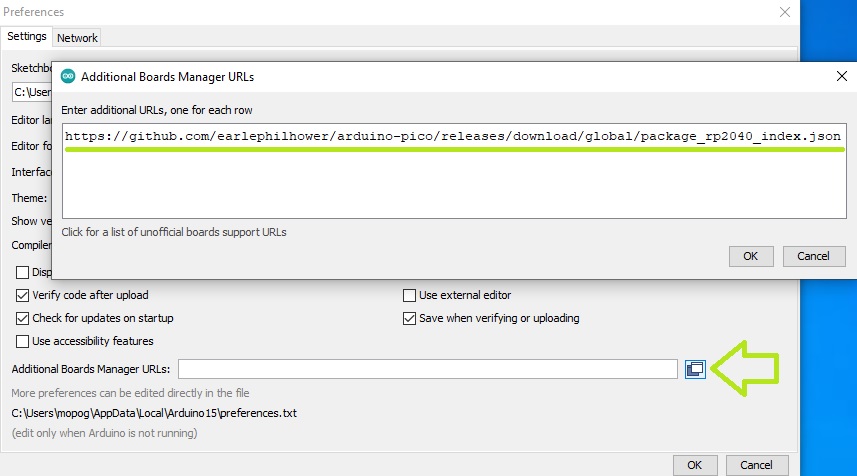The image size is (857, 476).
Task: Click OK at the bottom of Preferences
Action: click(x=695, y=465)
